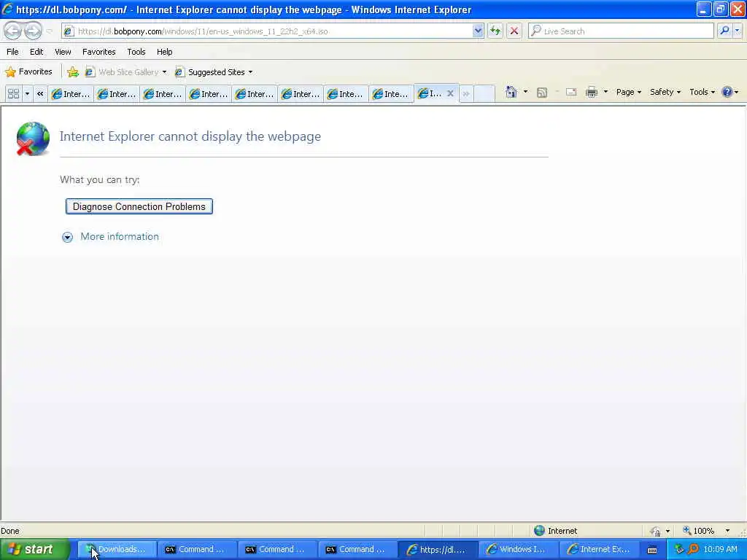
Task: Click the keyboard icon in taskbar
Action: coord(652,550)
